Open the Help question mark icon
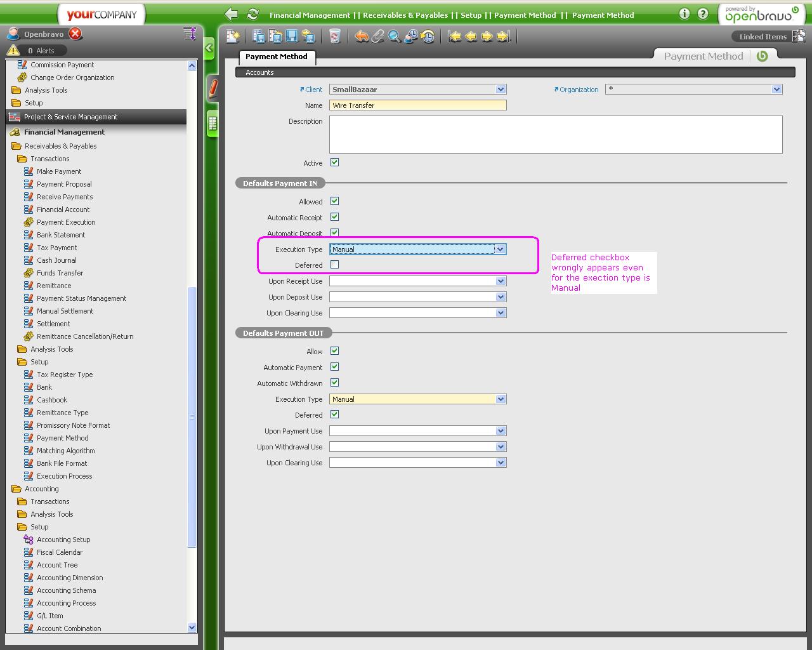 click(x=703, y=14)
